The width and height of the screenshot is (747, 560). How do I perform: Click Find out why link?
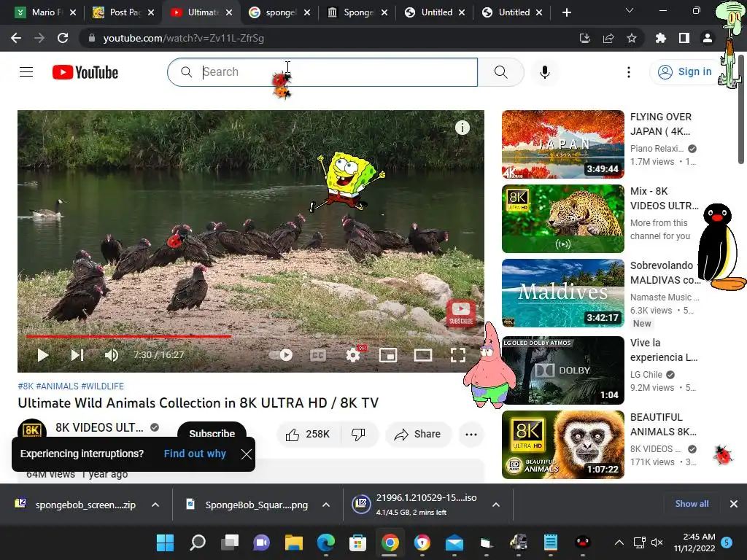pyautogui.click(x=195, y=454)
